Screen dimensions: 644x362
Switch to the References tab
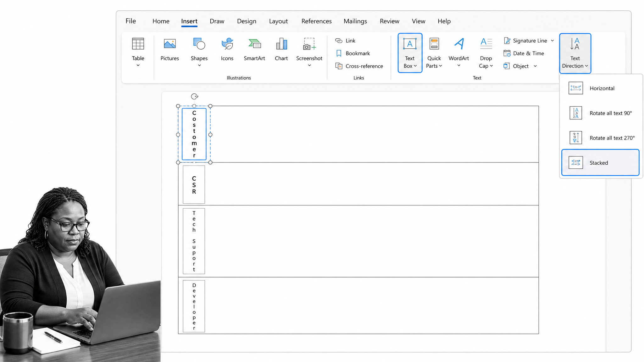(316, 21)
